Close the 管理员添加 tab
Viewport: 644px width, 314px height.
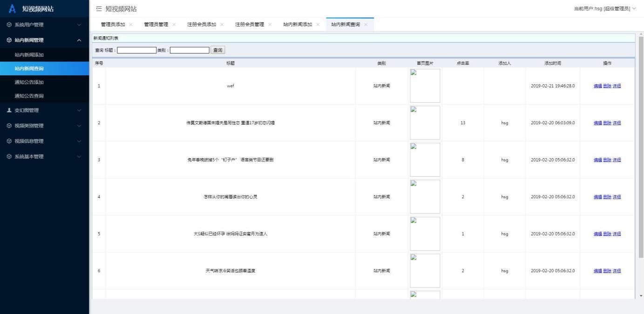click(x=131, y=25)
